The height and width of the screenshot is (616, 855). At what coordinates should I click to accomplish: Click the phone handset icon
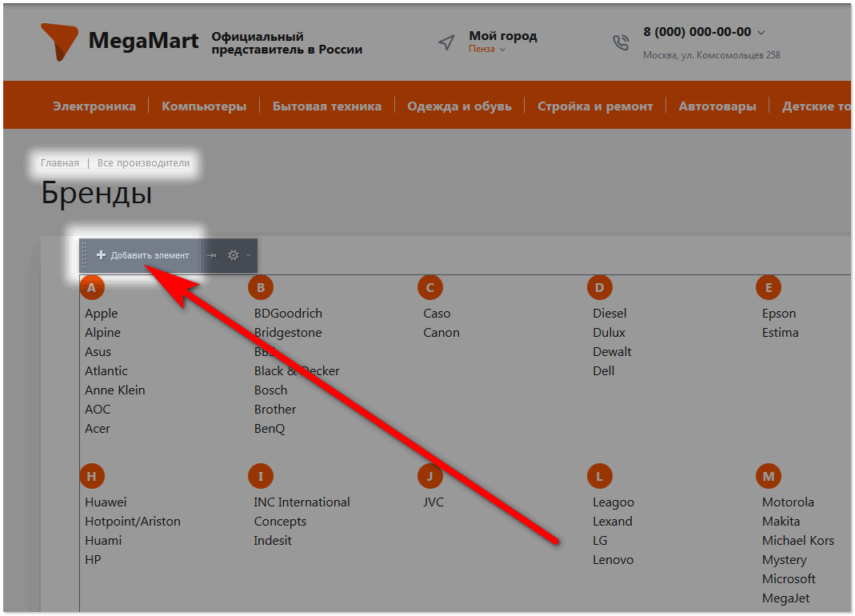(621, 42)
